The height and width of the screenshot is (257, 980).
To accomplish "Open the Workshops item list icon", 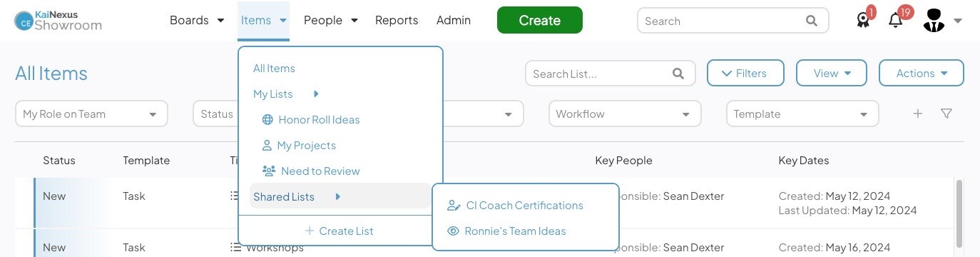I will 235,248.
